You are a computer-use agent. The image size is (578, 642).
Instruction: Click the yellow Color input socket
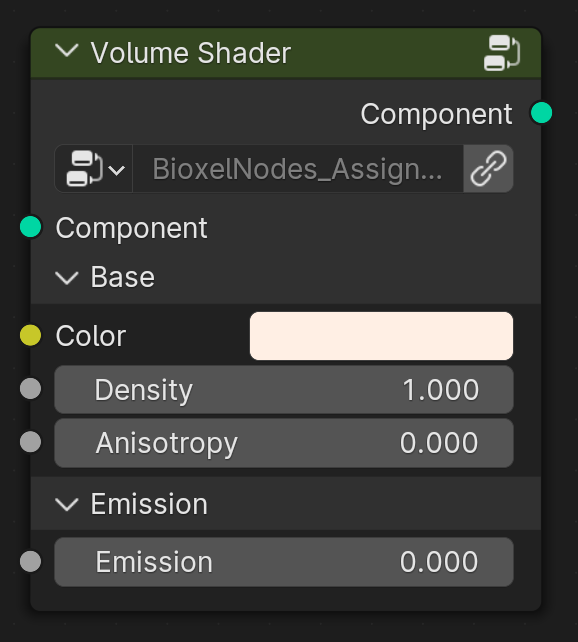coord(31,335)
